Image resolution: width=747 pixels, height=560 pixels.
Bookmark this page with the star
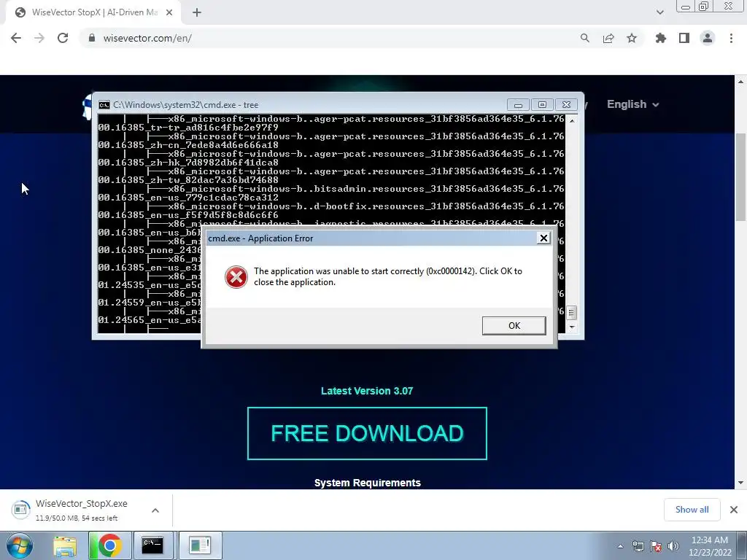(x=632, y=38)
